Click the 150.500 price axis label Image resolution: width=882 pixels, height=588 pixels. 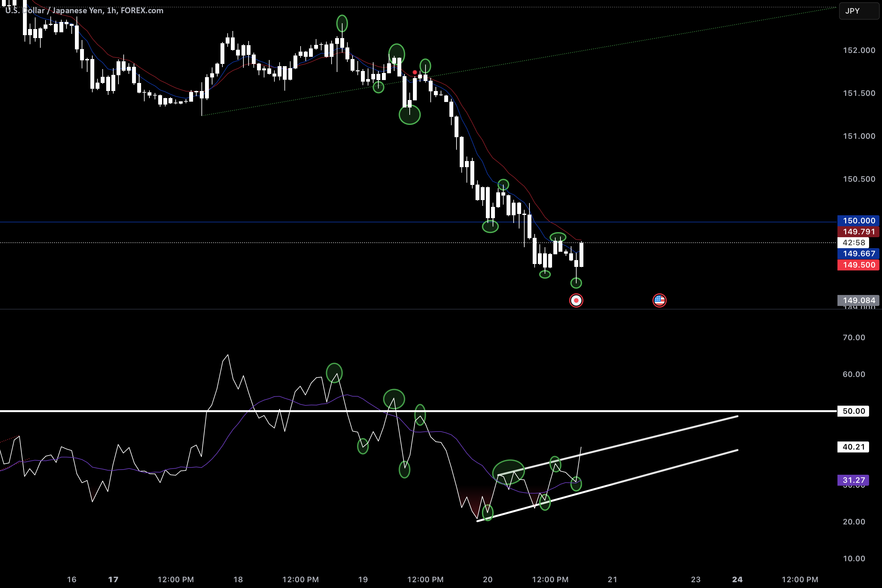[859, 179]
